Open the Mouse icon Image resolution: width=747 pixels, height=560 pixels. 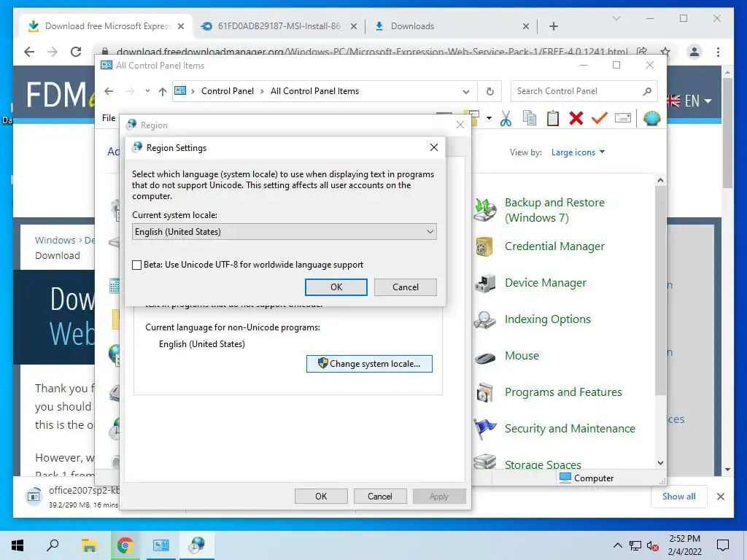pos(485,357)
